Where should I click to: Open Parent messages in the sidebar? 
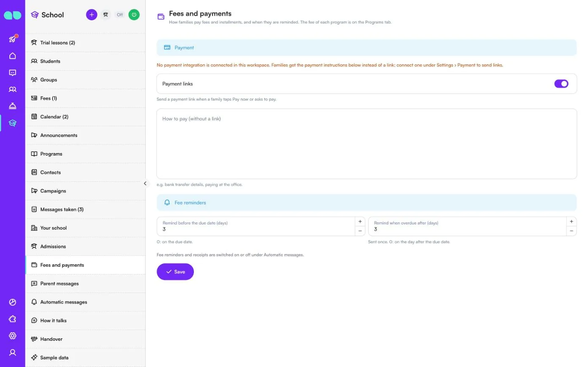coord(86,284)
